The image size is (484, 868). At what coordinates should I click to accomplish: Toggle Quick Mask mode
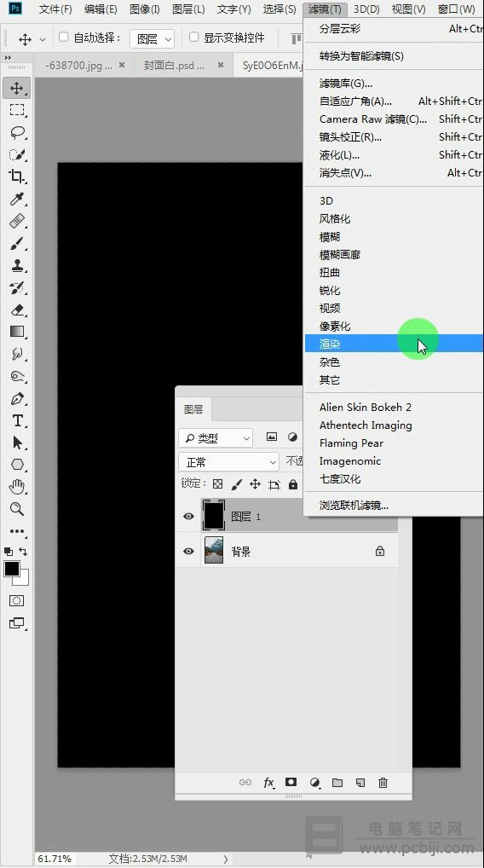(x=16, y=600)
